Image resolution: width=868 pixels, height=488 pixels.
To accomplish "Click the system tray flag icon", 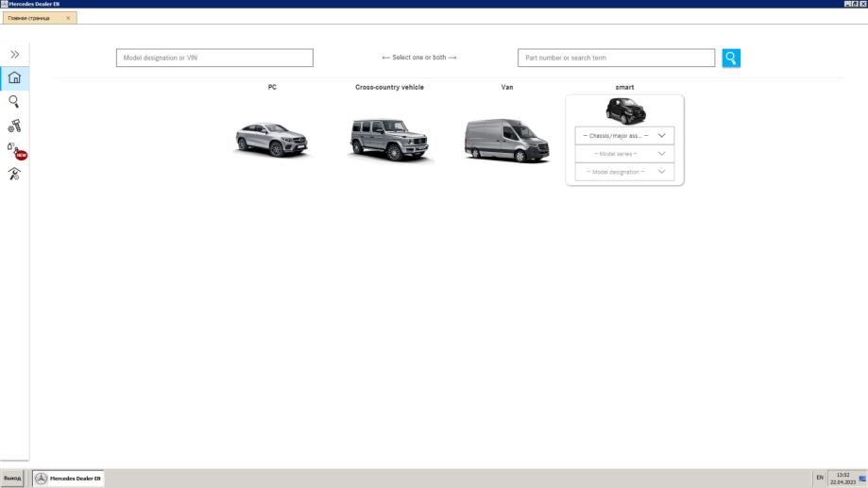I will click(862, 480).
